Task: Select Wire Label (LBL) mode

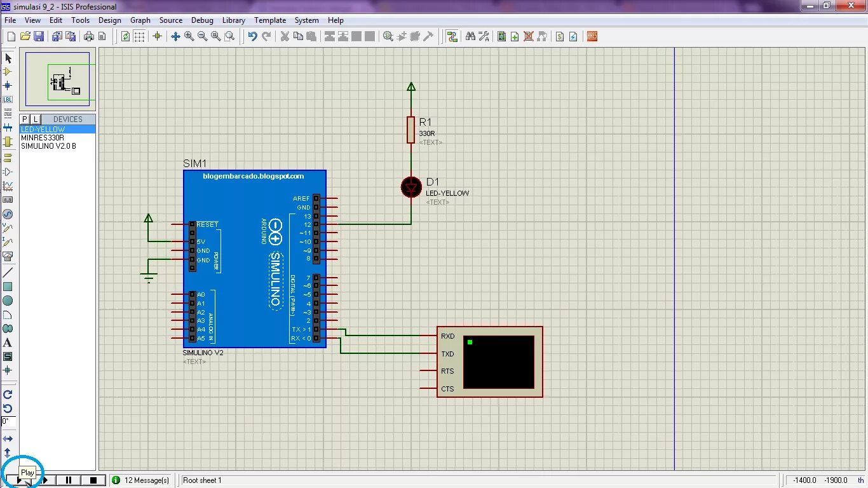Action: click(x=8, y=99)
